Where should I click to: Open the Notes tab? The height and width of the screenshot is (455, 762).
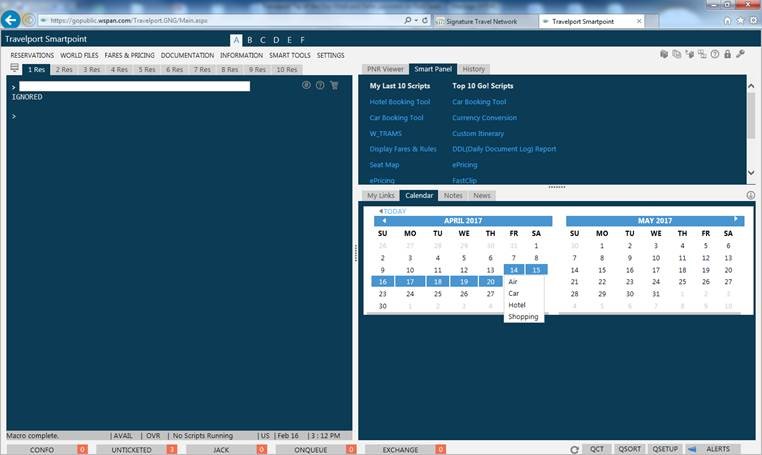[453, 195]
